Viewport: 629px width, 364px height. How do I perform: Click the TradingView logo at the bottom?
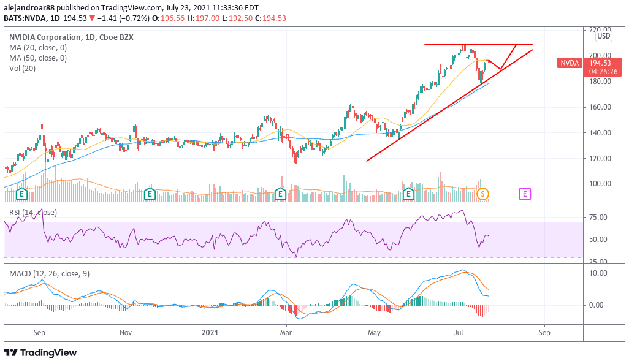point(40,353)
